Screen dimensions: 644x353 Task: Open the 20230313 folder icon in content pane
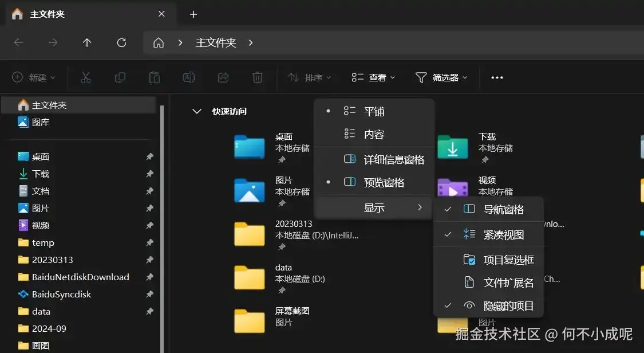[x=250, y=234]
